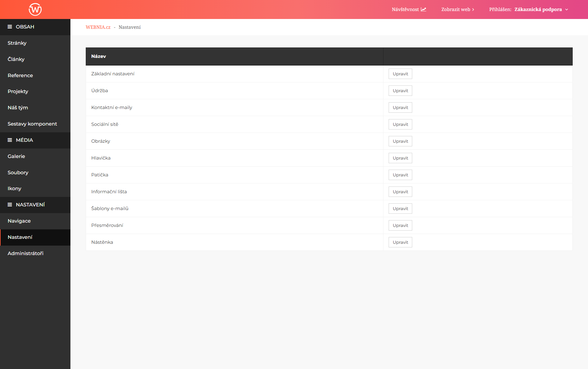Click Upravit for Nástěnka
The height and width of the screenshot is (369, 588).
pos(400,242)
